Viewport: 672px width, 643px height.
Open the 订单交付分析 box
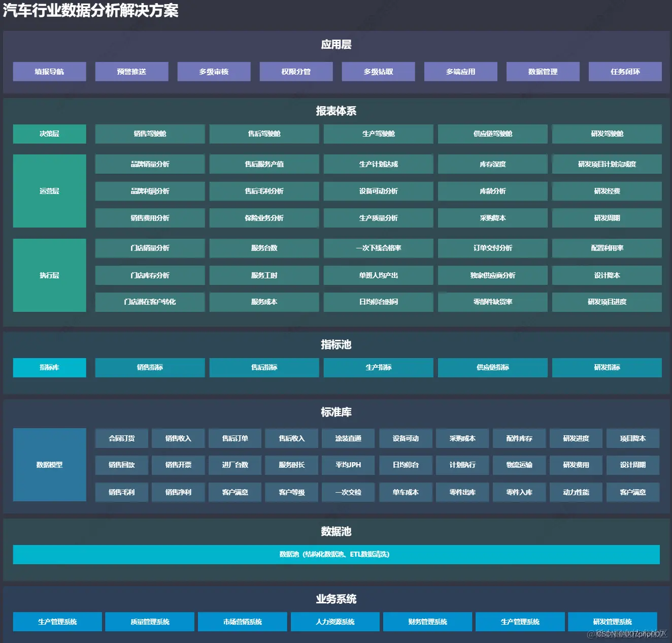click(492, 248)
